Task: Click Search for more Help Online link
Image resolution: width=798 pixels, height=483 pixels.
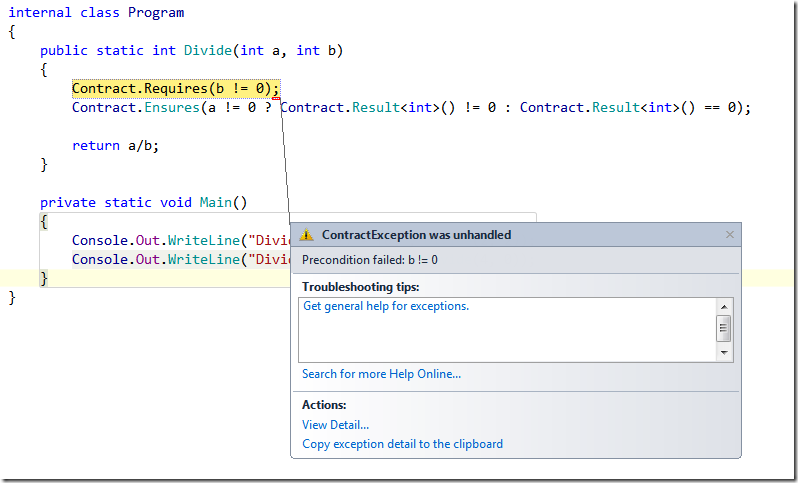Action: coord(381,374)
